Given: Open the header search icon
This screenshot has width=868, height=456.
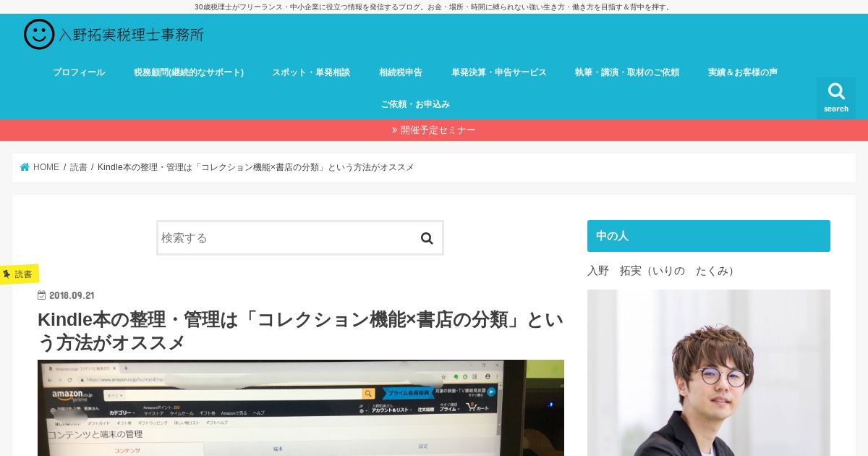Looking at the screenshot, I should coord(836,98).
